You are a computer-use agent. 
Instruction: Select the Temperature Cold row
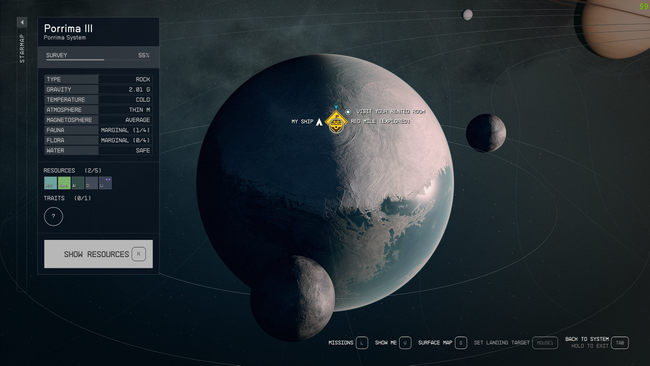tap(98, 99)
